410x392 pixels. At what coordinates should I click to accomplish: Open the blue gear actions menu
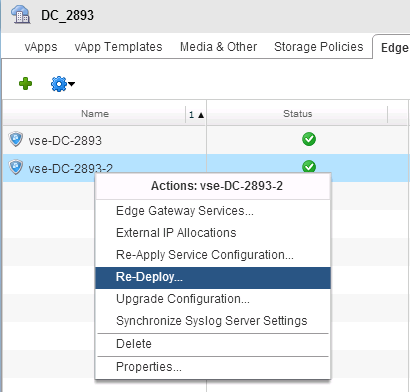click(62, 84)
